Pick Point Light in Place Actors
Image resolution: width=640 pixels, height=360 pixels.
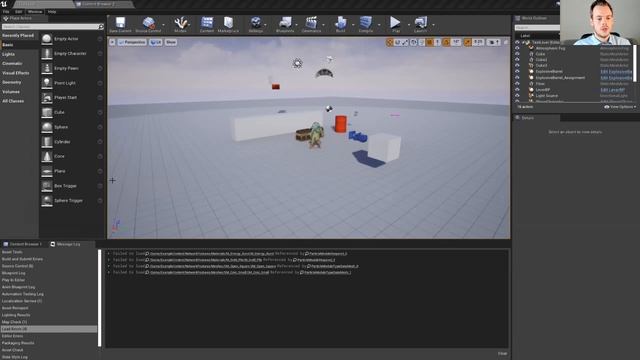(x=72, y=83)
